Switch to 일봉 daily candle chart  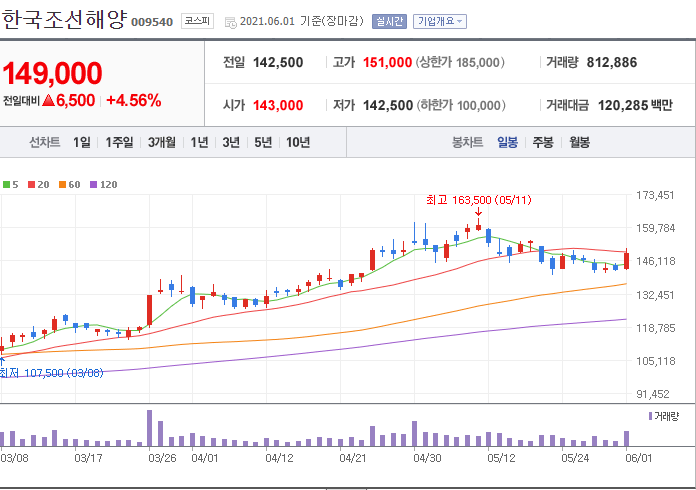[x=507, y=142]
